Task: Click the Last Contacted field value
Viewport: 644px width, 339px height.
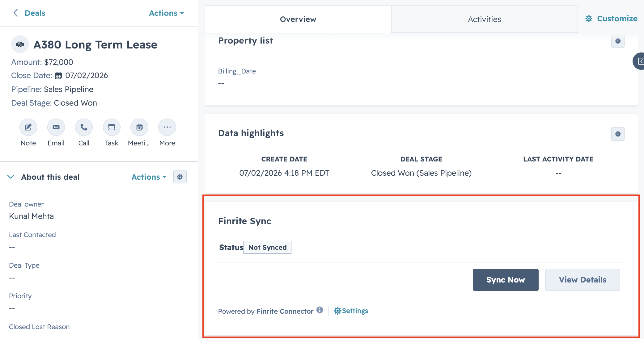Action: click(x=12, y=247)
